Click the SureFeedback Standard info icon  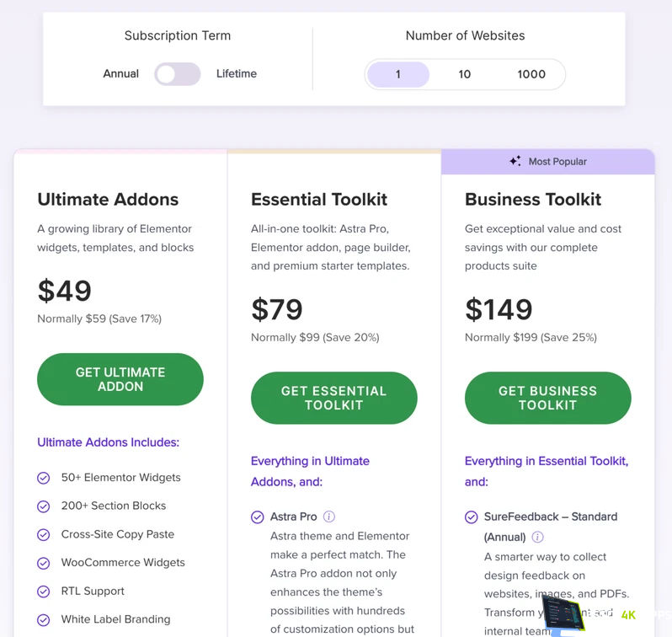coord(537,537)
